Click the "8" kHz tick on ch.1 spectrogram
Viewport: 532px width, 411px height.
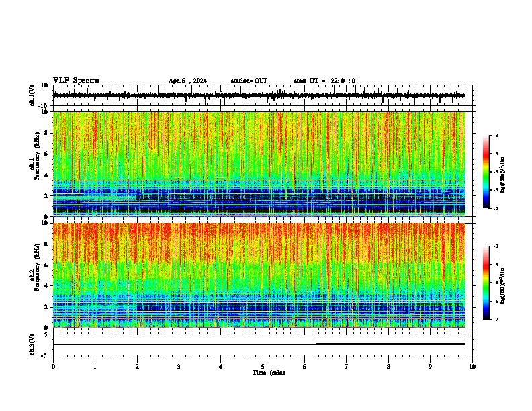click(x=46, y=133)
